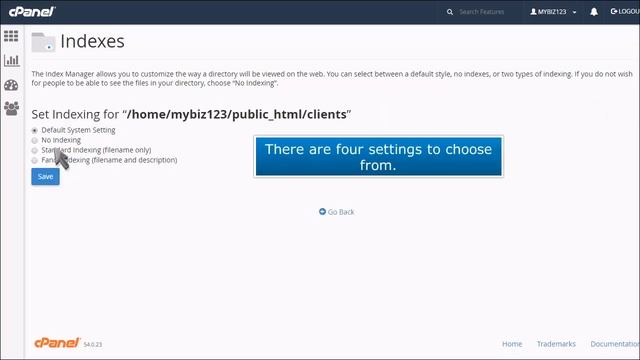Click the orange cPanel footer logo

point(57,343)
